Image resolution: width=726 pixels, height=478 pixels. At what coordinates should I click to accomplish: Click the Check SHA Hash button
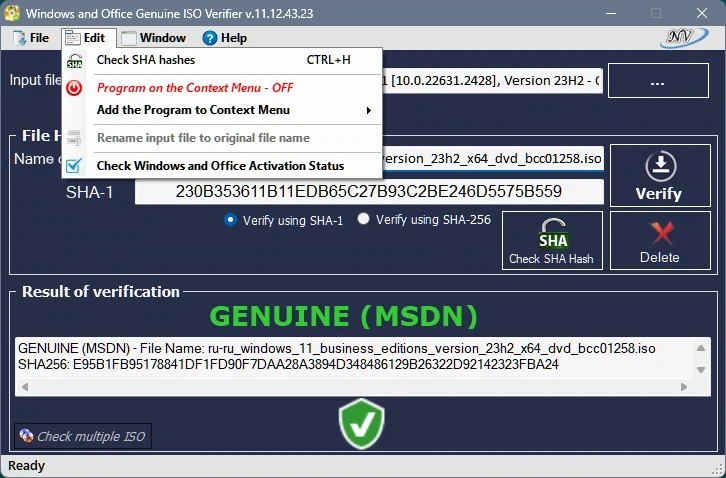pyautogui.click(x=552, y=240)
